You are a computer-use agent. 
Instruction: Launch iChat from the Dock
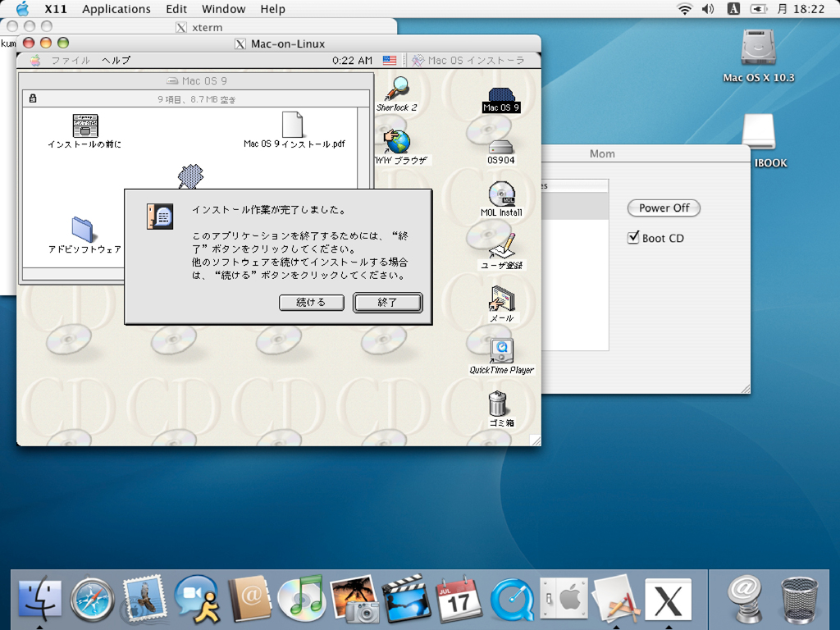[x=197, y=598]
